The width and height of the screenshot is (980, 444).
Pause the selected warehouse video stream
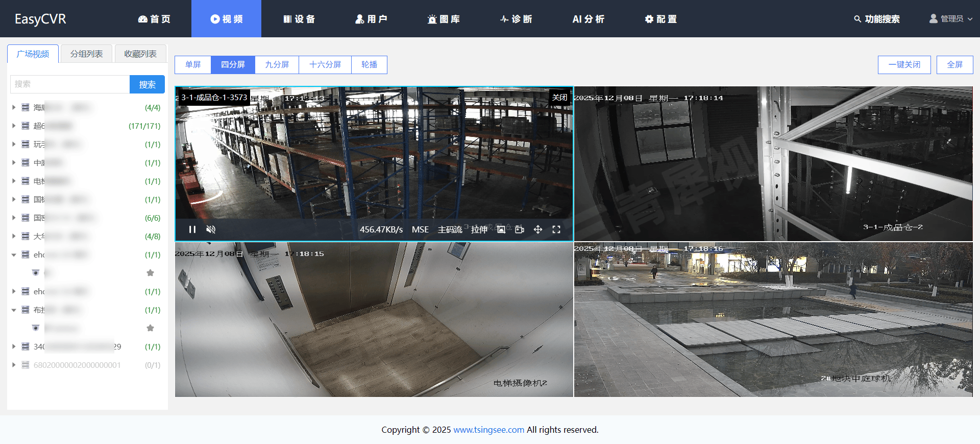coord(192,229)
